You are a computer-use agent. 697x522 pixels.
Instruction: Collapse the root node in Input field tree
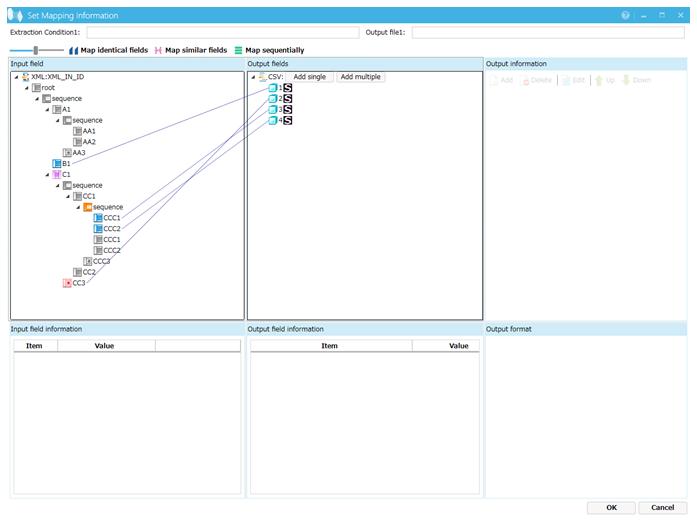(25, 88)
